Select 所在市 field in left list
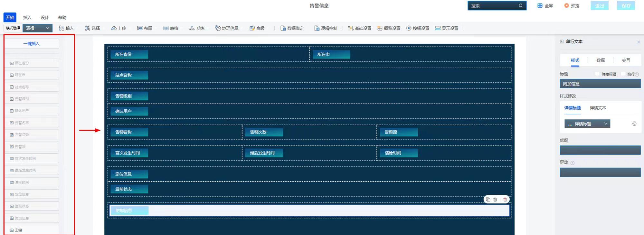Viewport: 644px width, 235px height. point(32,75)
